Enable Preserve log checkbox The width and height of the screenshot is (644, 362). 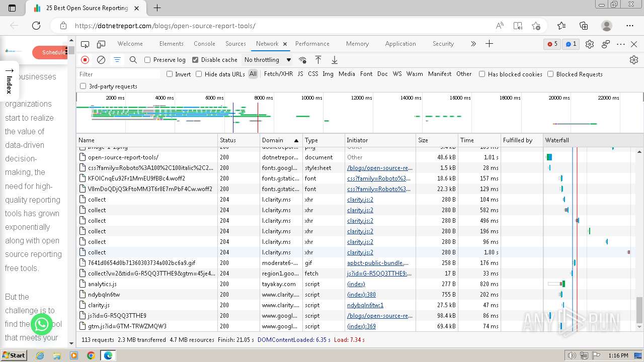[147, 60]
